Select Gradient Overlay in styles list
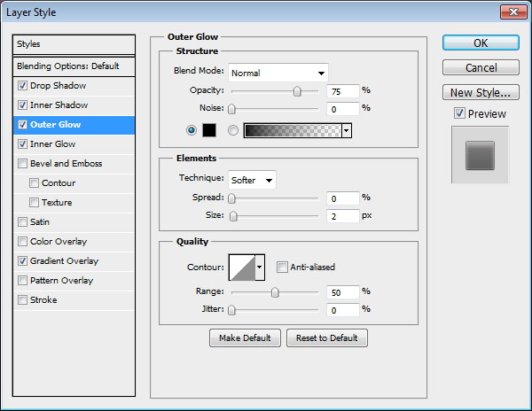Screen dimensions: 532x411 (x=64, y=261)
